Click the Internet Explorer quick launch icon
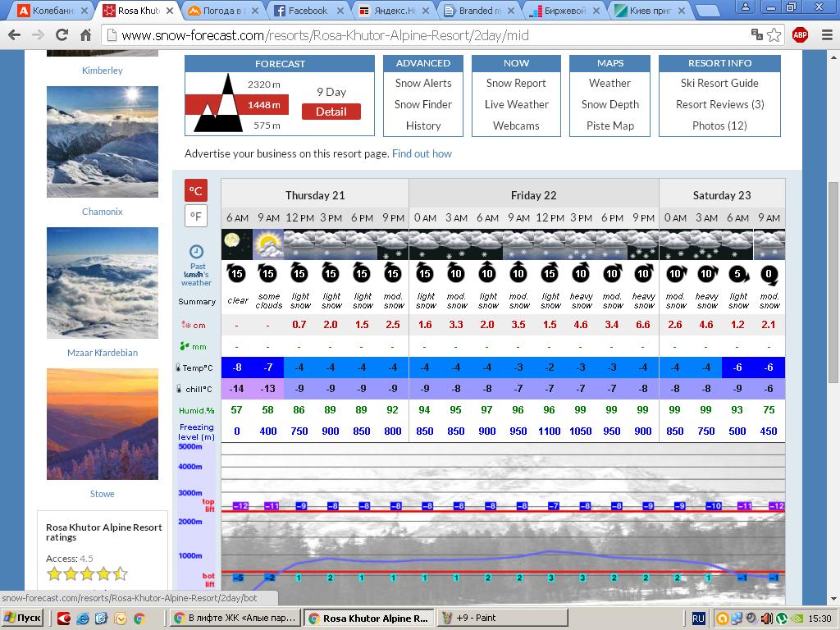The width and height of the screenshot is (840, 630). [83, 619]
